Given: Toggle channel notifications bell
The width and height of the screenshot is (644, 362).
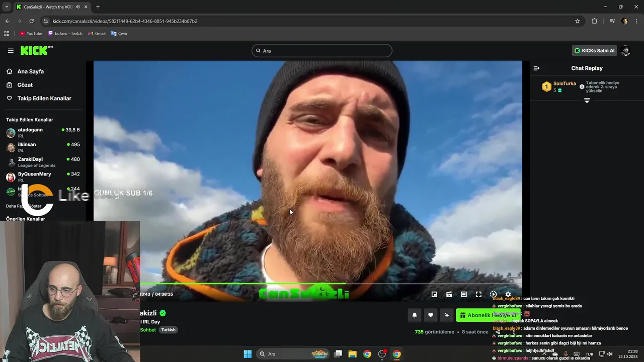Looking at the screenshot, I should point(415,315).
